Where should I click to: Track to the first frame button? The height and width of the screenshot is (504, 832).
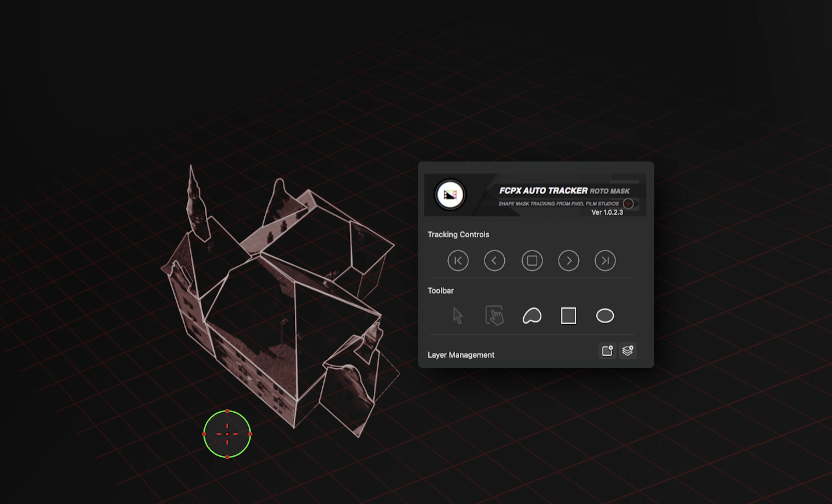[458, 261]
